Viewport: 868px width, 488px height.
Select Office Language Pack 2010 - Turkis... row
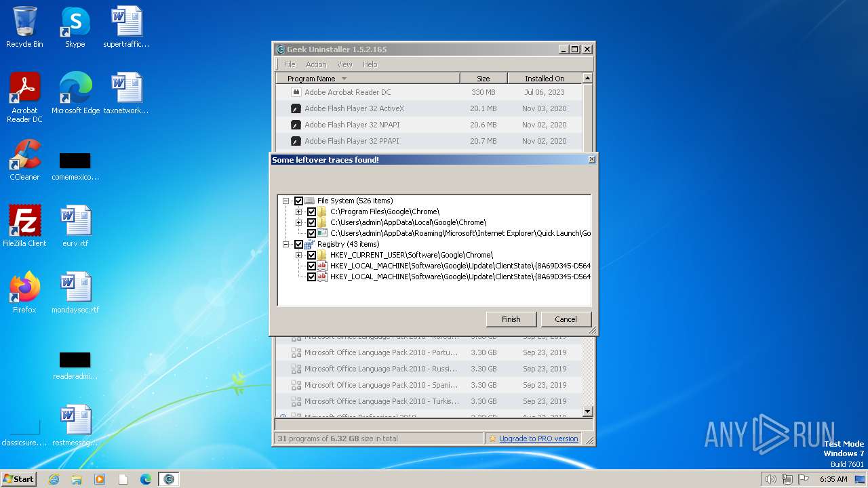point(429,401)
